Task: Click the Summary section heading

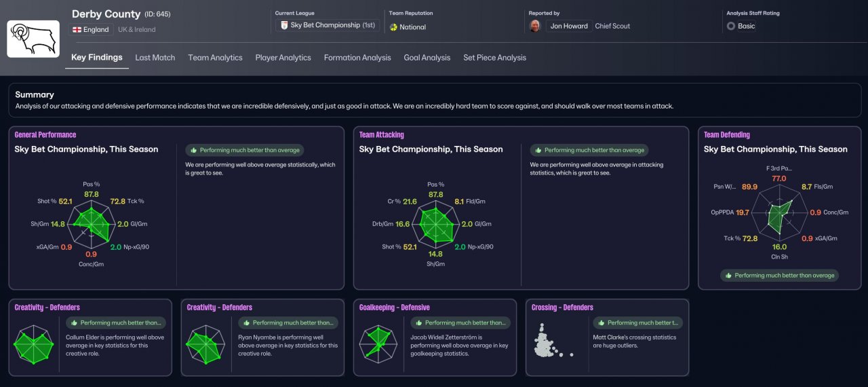Action: [35, 95]
